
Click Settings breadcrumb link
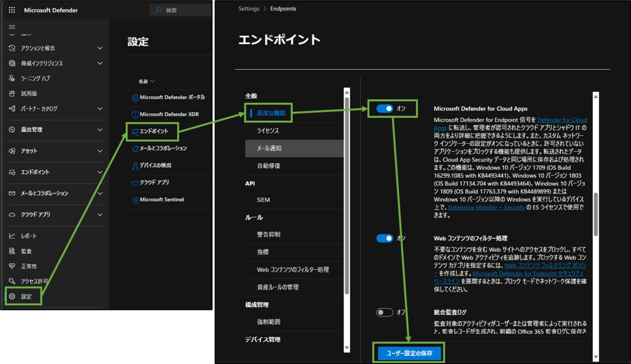[x=249, y=8]
